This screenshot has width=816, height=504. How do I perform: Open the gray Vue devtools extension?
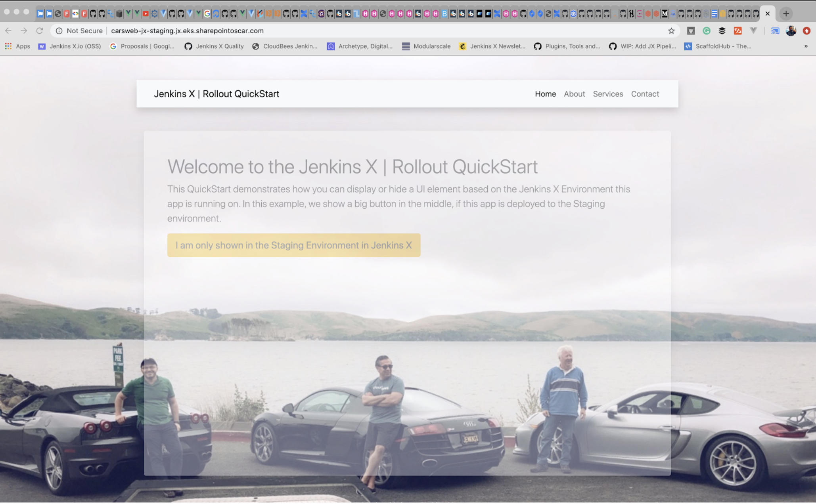pos(753,31)
